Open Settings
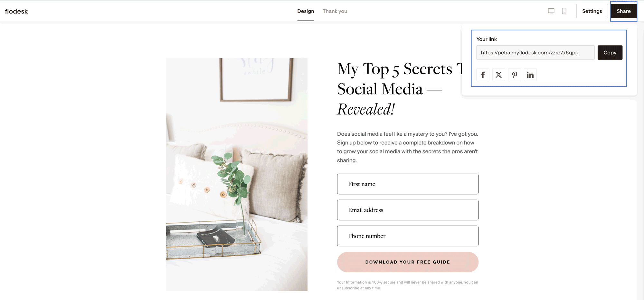Viewport: 644px width, 300px height. click(x=592, y=11)
